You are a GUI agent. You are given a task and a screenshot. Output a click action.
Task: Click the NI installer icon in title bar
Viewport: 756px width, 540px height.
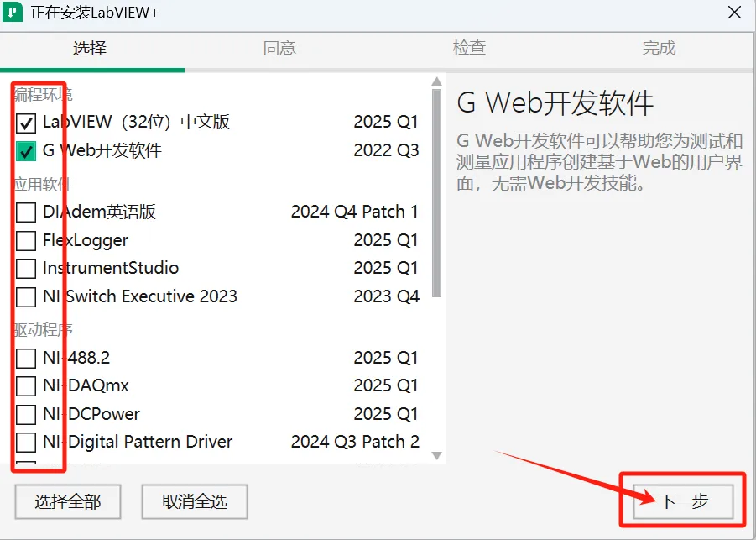13,12
